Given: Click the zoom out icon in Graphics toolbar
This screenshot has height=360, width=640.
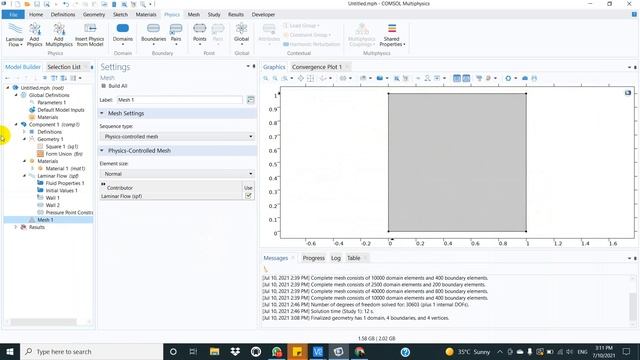Looking at the screenshot, I should [276, 78].
